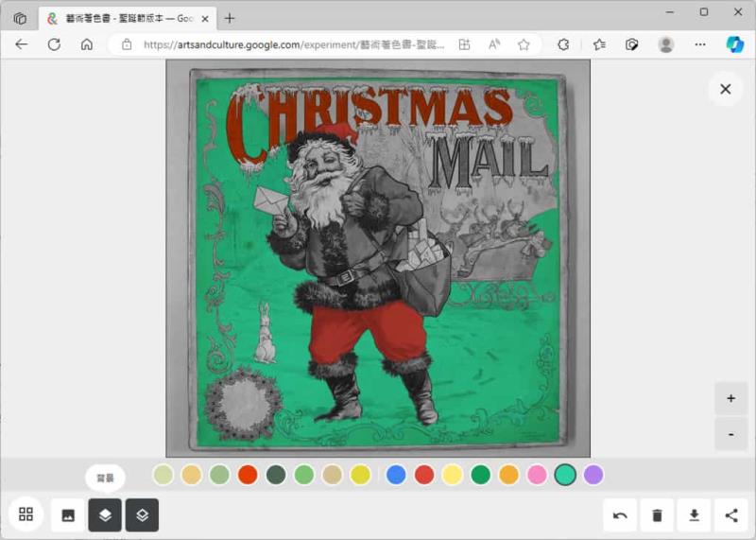This screenshot has width=756, height=540.
Task: Pick the pale yellow-green swatch
Action: [x=163, y=475]
